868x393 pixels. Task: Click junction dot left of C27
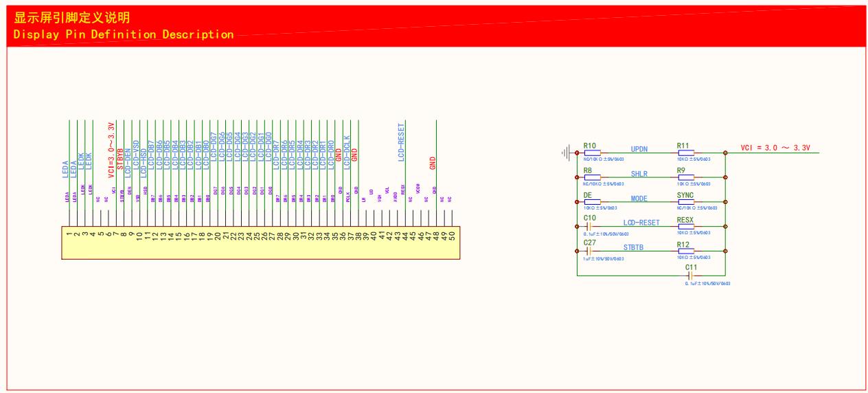(577, 251)
